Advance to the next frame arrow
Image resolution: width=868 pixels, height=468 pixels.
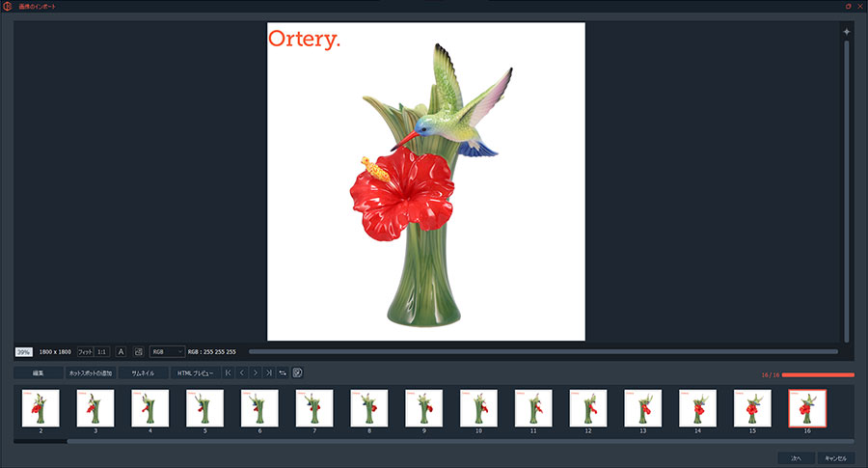click(255, 372)
